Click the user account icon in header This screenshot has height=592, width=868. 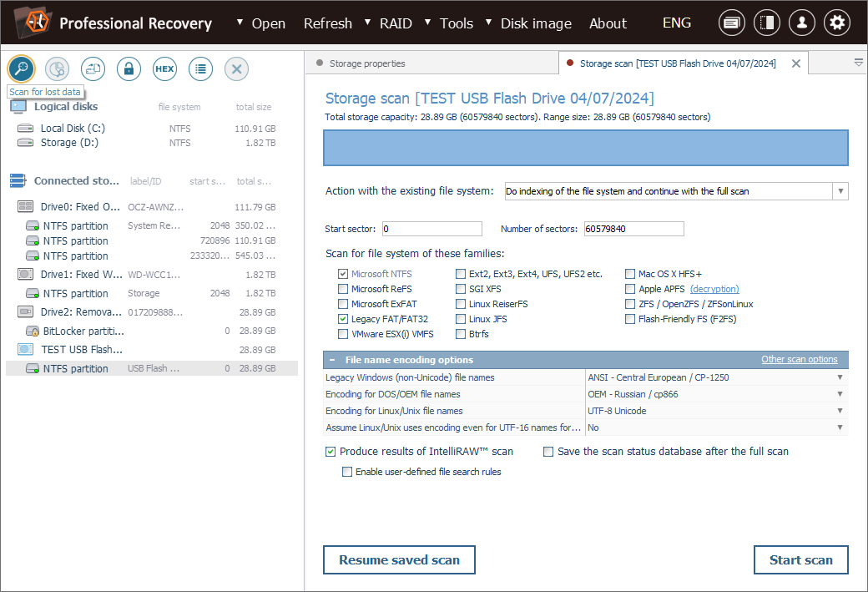[802, 23]
